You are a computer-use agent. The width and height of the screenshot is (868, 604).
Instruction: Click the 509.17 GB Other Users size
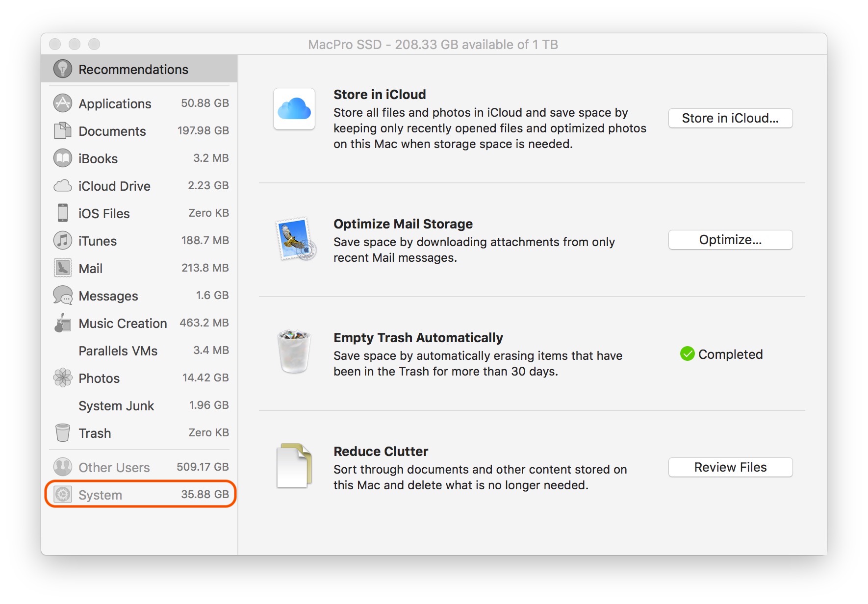tap(203, 467)
